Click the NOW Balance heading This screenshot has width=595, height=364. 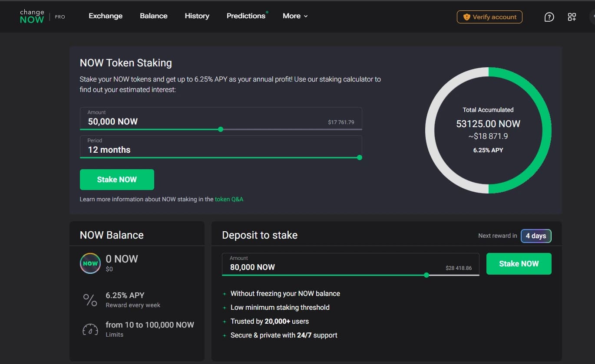(112, 235)
